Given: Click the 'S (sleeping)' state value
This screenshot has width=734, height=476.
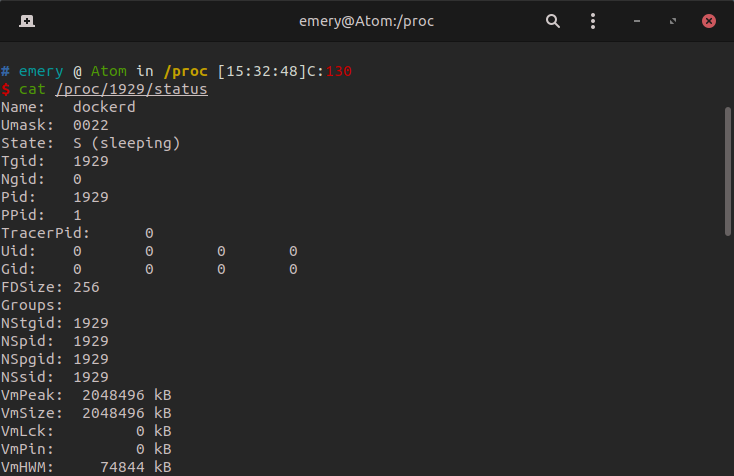Looking at the screenshot, I should click(127, 144).
